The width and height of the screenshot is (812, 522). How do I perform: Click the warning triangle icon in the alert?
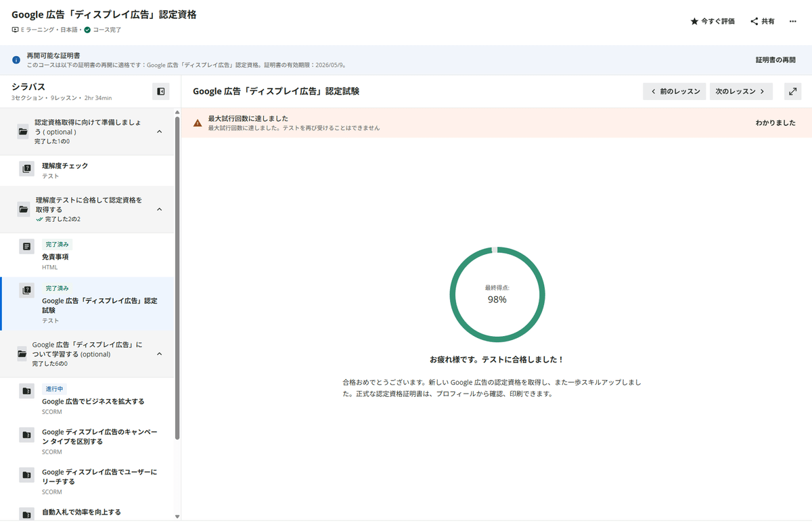coord(198,123)
